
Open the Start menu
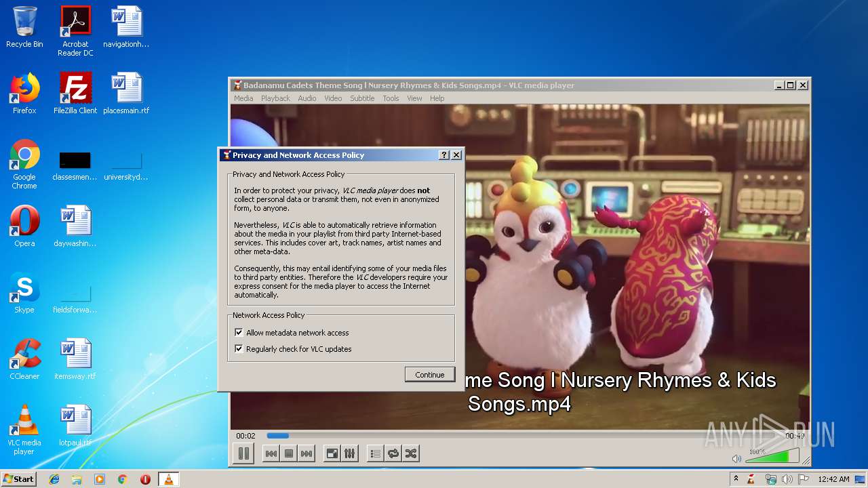point(18,479)
